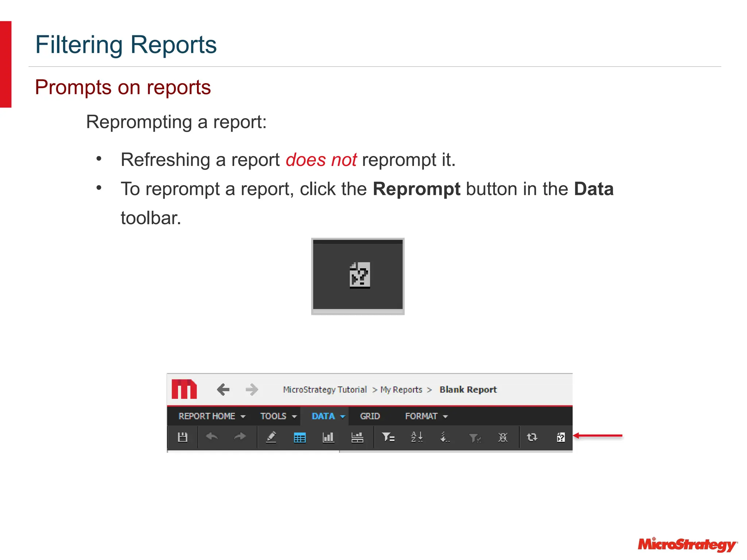Expand the REPORT HOME dropdown arrow
Image resolution: width=747 pixels, height=560 pixels.
tap(243, 417)
